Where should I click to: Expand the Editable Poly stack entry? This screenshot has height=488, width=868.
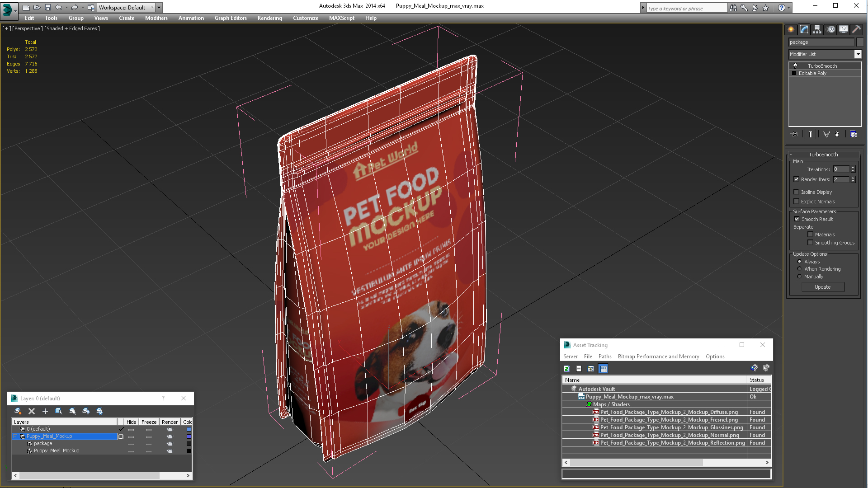click(x=794, y=73)
